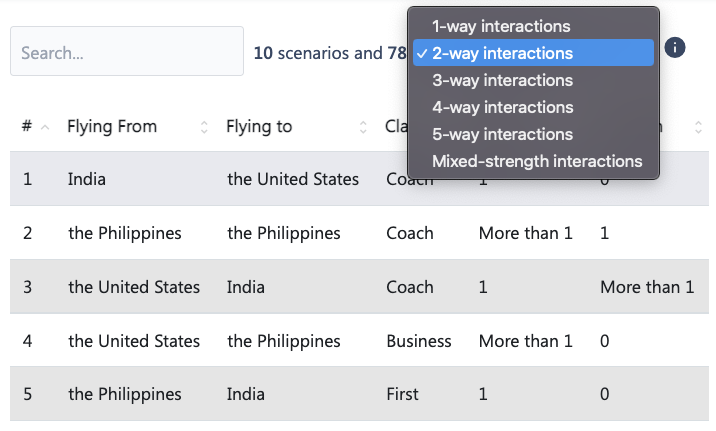Click the Business class cell in row 4
The image size is (716, 431).
coord(419,341)
